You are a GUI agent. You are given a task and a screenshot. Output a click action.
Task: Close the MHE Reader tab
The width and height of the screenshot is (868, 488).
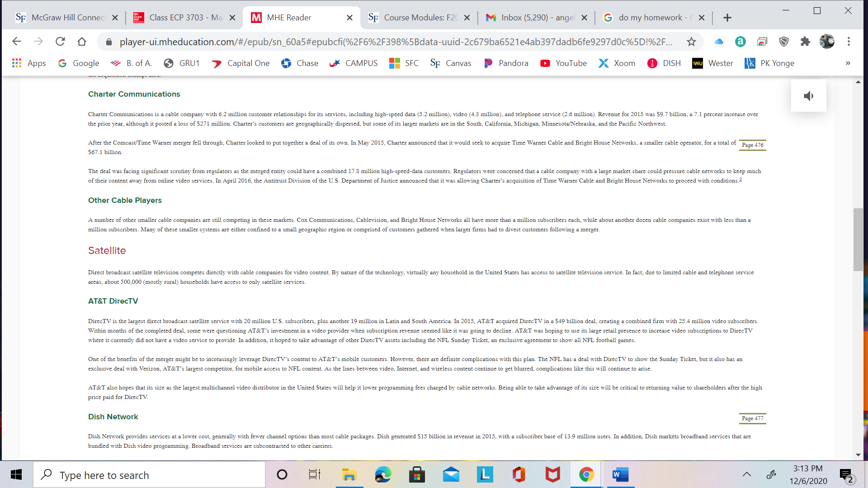tap(349, 18)
